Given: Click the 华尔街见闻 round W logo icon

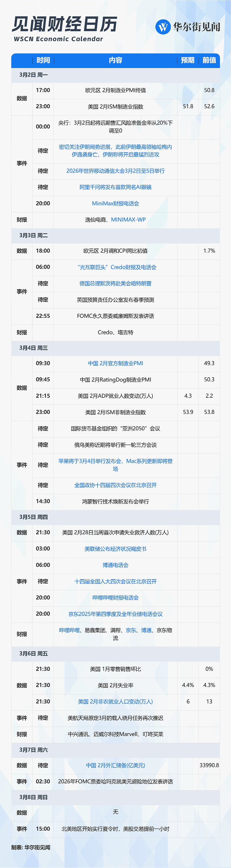Looking at the screenshot, I should 163,27.
